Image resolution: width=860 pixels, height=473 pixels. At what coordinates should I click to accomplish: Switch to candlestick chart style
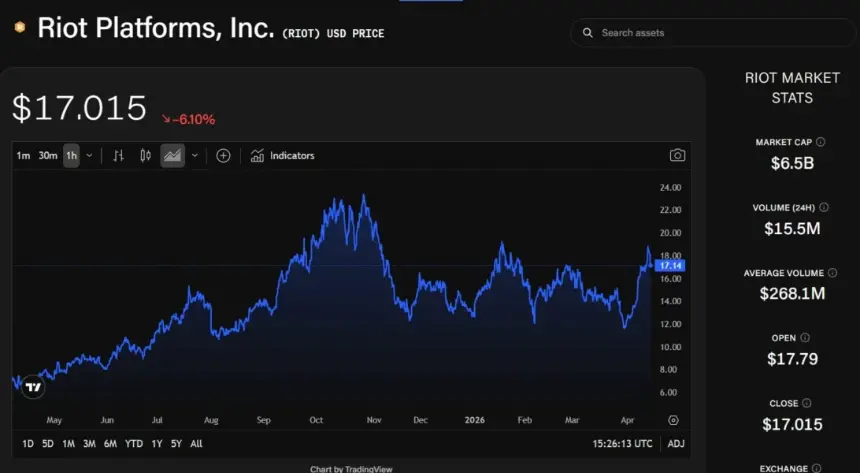(146, 156)
